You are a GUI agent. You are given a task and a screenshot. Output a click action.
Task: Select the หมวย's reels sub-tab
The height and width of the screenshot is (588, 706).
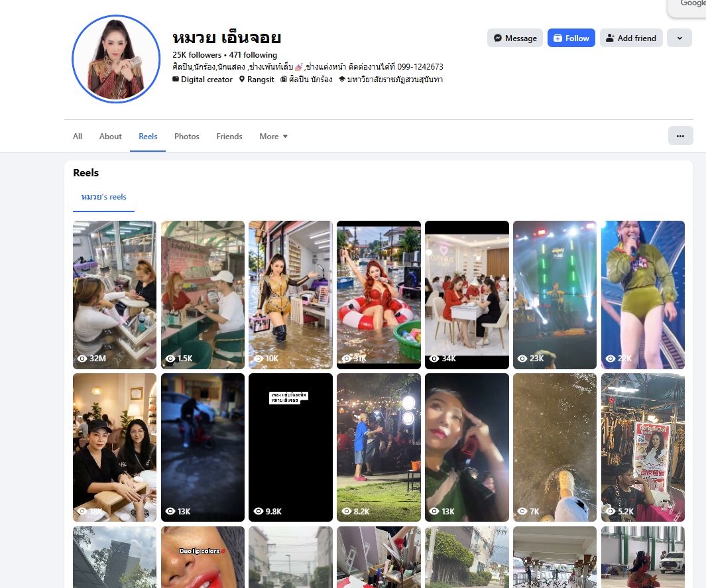point(103,197)
